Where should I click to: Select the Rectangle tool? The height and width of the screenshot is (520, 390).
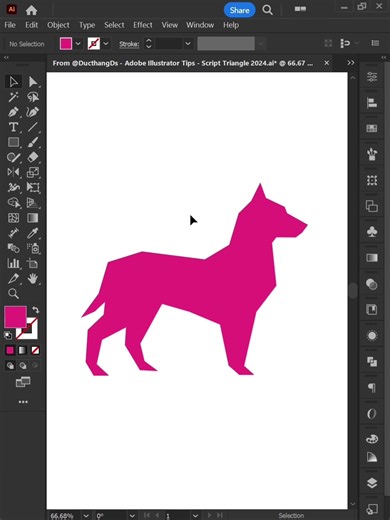pyautogui.click(x=13, y=142)
